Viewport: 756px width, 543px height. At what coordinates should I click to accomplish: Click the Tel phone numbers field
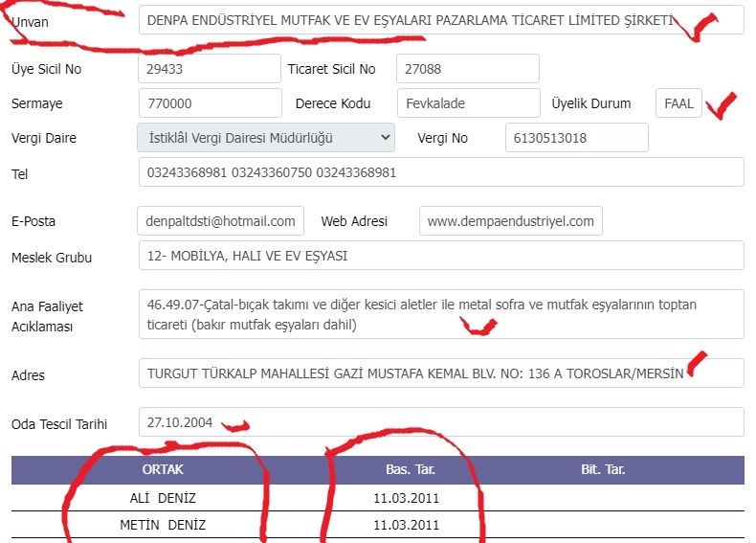(x=441, y=171)
